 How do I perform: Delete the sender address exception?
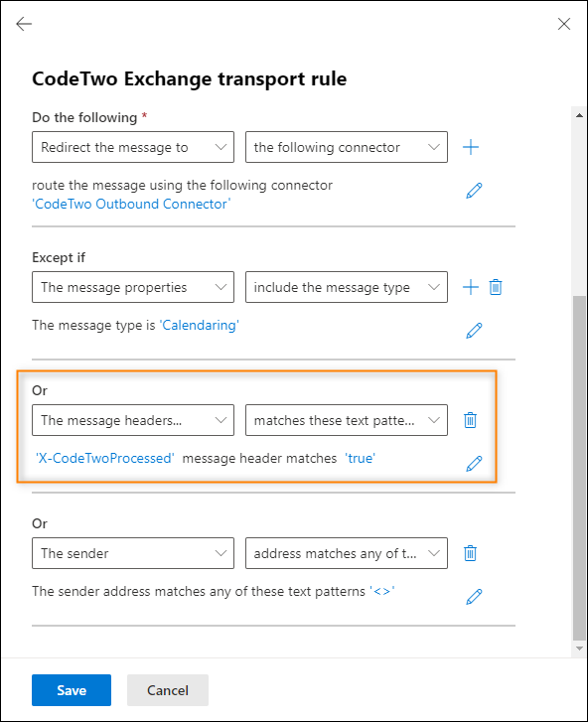470,553
